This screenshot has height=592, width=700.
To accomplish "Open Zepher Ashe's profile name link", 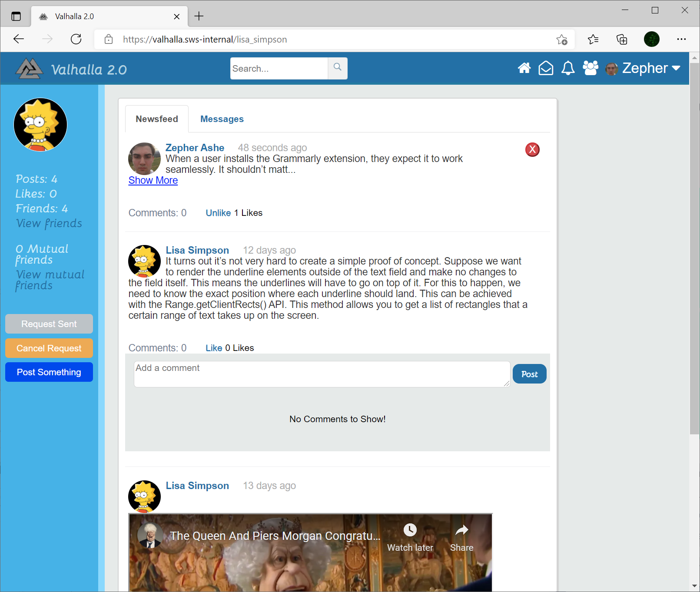I will click(195, 148).
